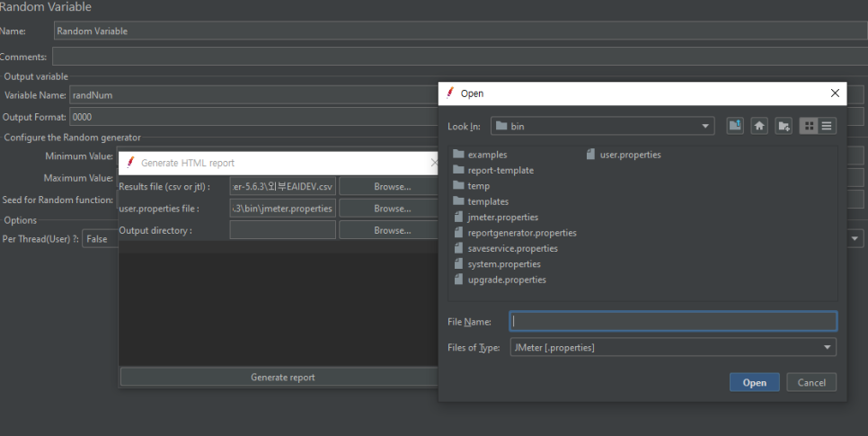
Task: Click the Output Format field 0000
Action: 253,117
